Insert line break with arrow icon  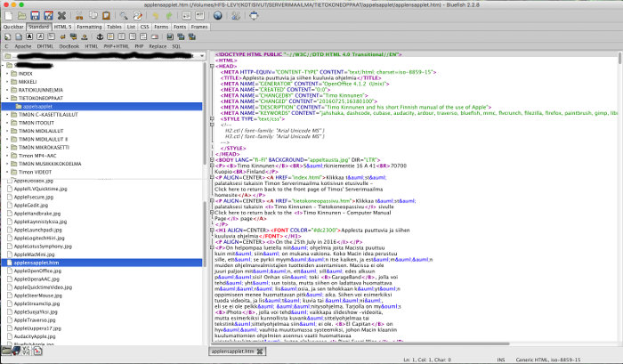pyautogui.click(x=63, y=36)
